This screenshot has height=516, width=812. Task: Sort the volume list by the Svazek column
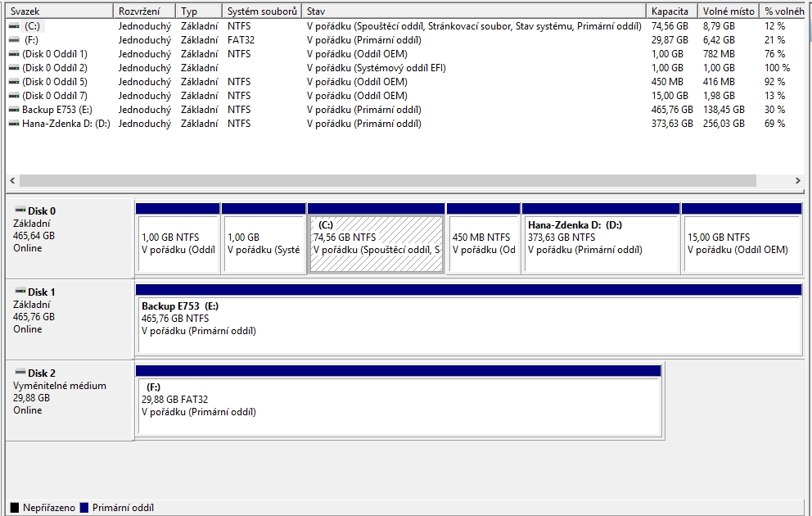pos(60,11)
